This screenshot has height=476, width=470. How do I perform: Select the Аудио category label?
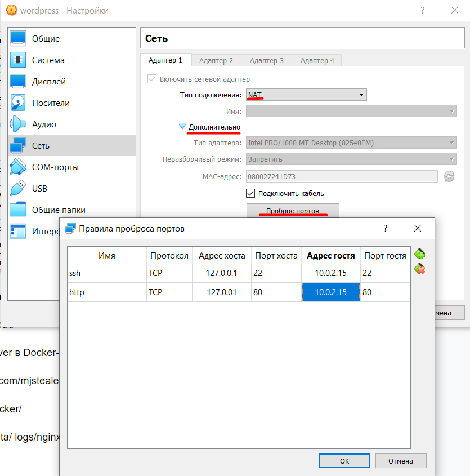click(x=44, y=124)
